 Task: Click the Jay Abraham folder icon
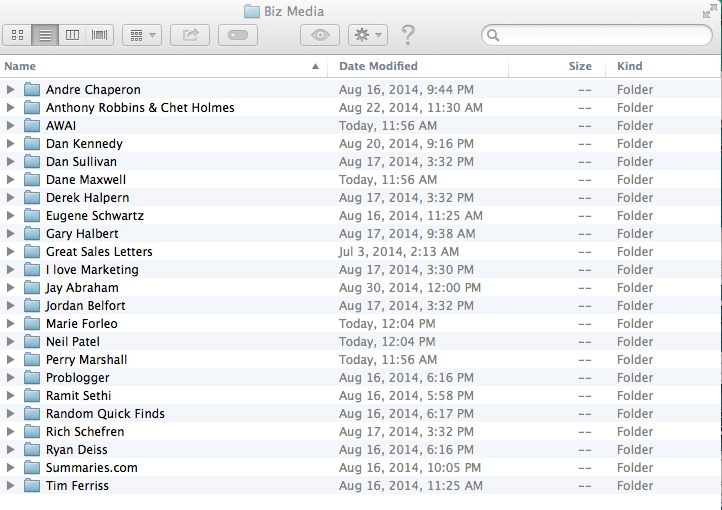coord(32,287)
